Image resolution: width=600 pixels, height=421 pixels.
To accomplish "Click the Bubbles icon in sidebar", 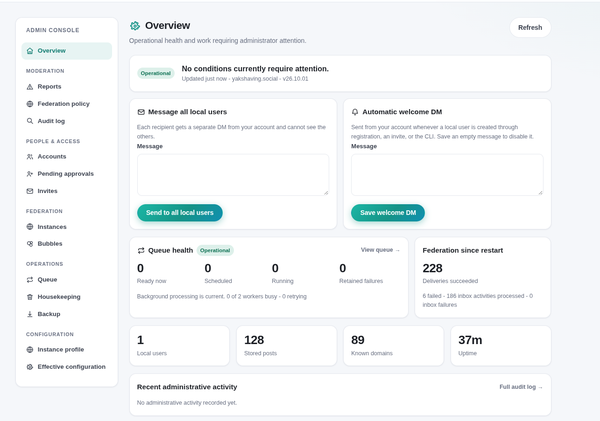I will 30,244.
